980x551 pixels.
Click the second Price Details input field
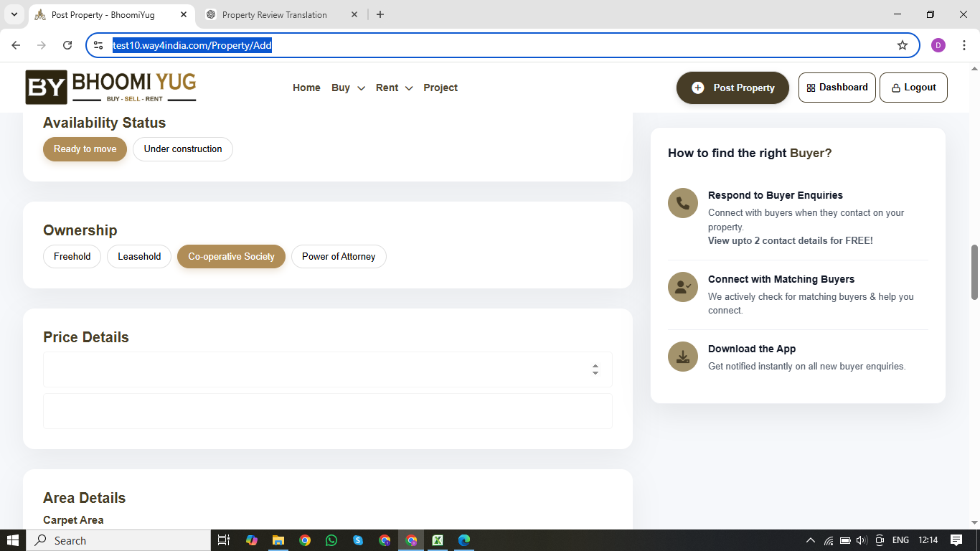[x=327, y=411]
